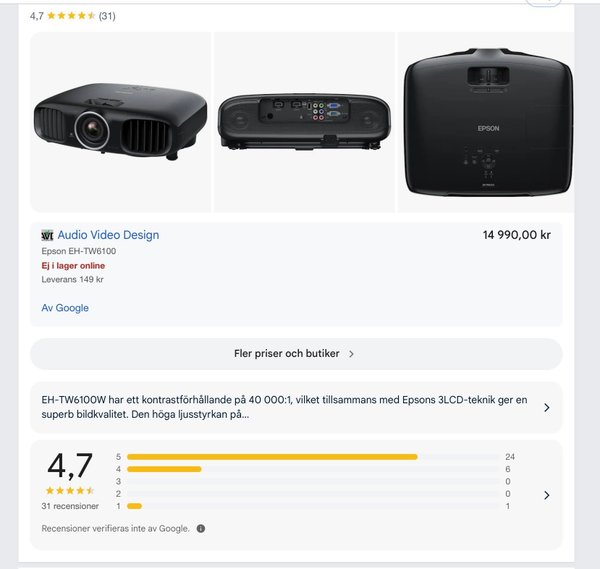The height and width of the screenshot is (569, 600).
Task: Click the Audio Video Design store logo icon
Action: coord(47,235)
